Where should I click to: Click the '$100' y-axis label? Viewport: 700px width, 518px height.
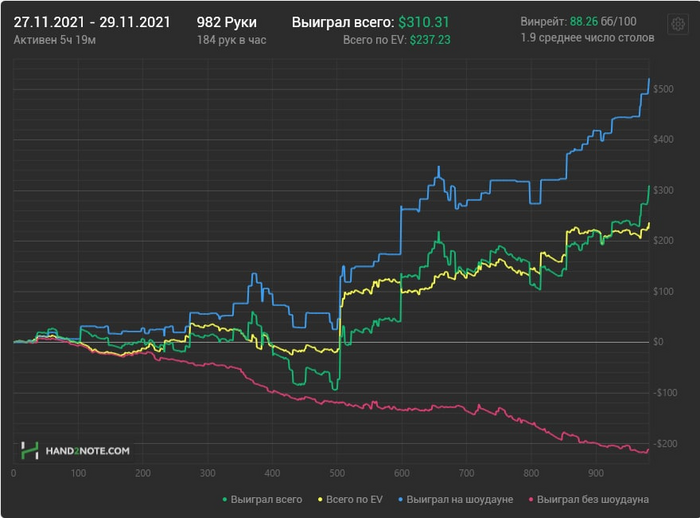click(663, 292)
